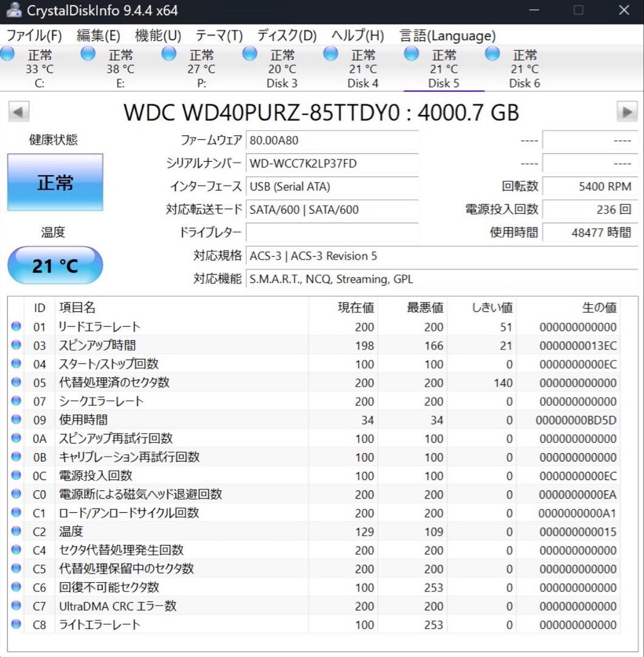
Task: Click status icon of シークエラーレート row
Action: (x=16, y=400)
